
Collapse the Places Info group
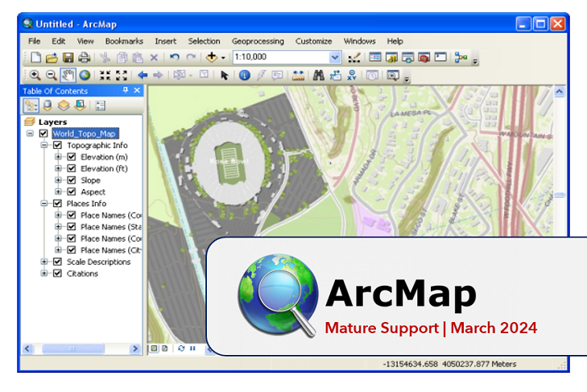point(44,204)
